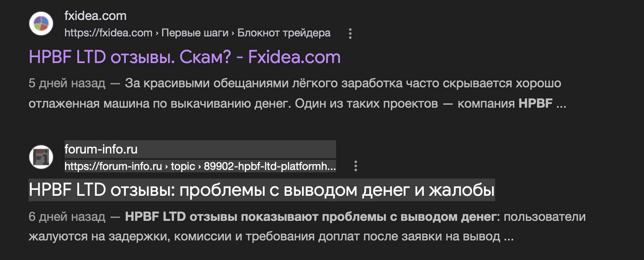Select the 'Блокнот трейдера' breadcrumb segment
The image size is (644, 260).
284,33
